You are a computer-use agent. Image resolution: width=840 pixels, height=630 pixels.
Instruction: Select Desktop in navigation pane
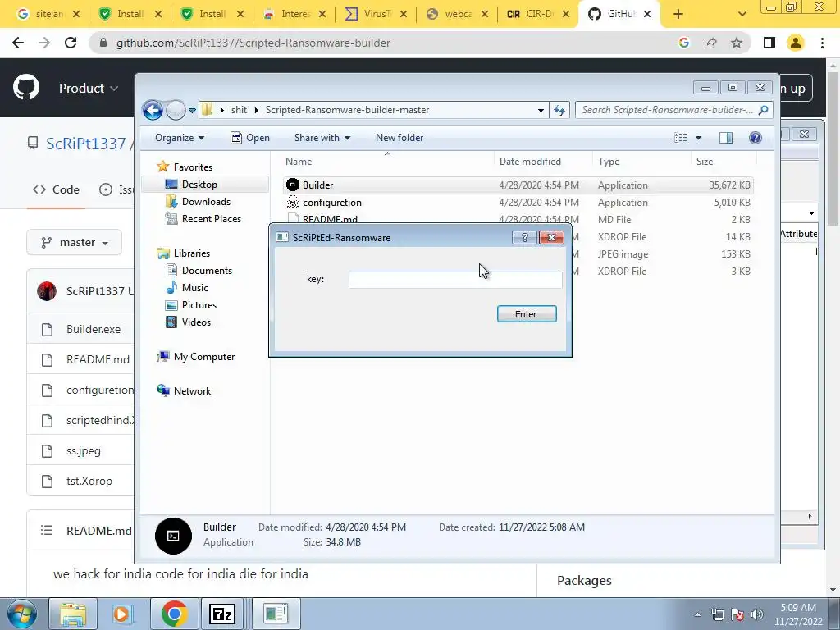pos(199,185)
